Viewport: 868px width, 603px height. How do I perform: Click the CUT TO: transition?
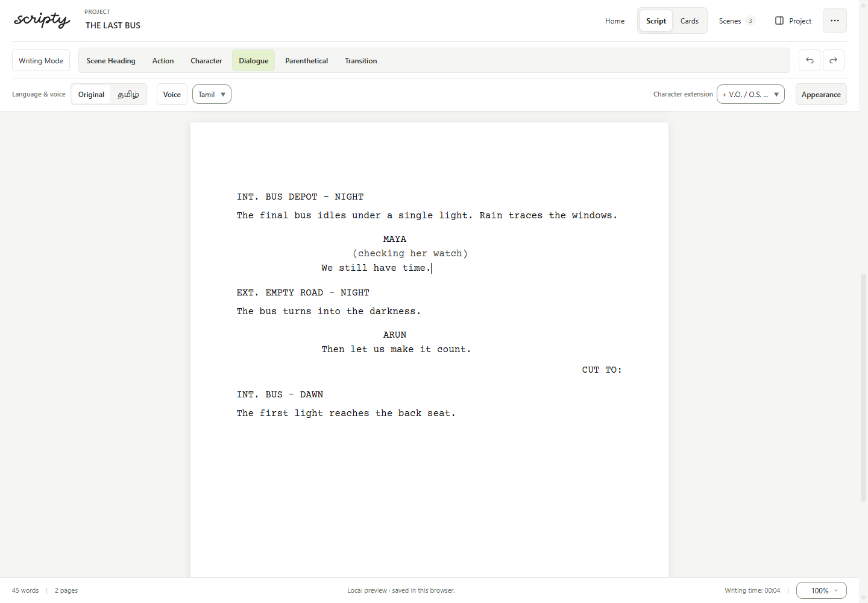[x=602, y=370]
